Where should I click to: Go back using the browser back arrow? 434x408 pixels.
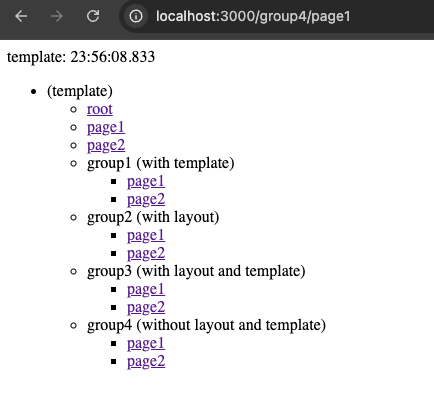(x=21, y=16)
